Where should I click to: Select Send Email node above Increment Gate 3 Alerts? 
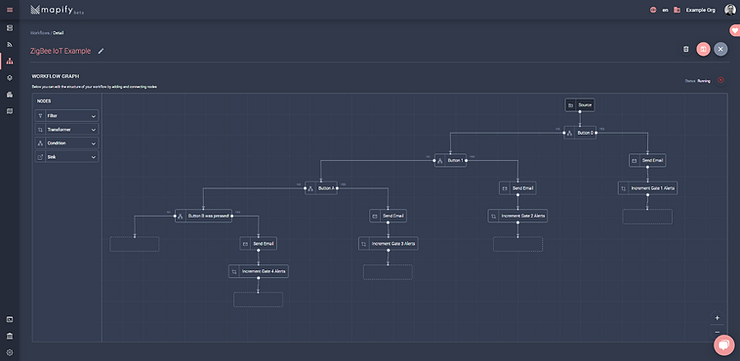click(x=388, y=216)
